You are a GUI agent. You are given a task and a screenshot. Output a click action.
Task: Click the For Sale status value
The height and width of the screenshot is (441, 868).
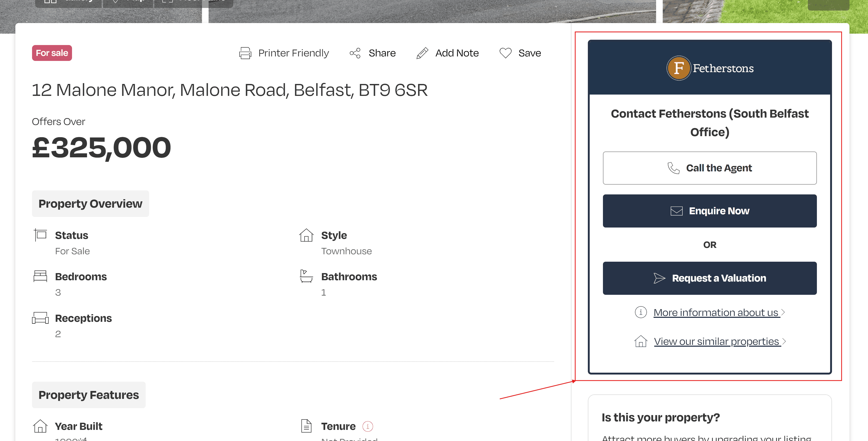[72, 251]
